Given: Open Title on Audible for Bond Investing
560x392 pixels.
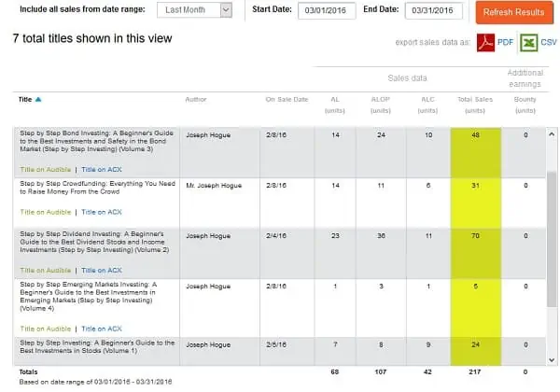Looking at the screenshot, I should point(45,169).
